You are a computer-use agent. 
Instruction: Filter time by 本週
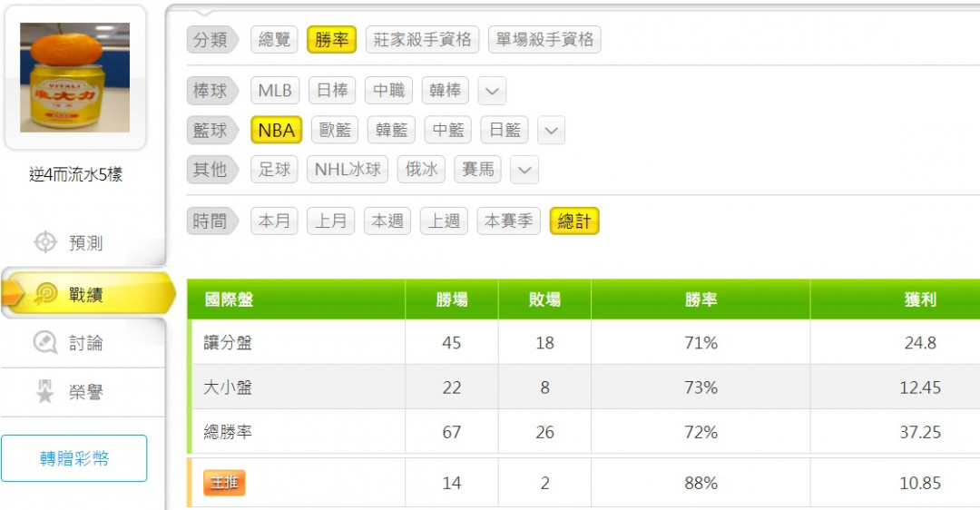[x=387, y=221]
